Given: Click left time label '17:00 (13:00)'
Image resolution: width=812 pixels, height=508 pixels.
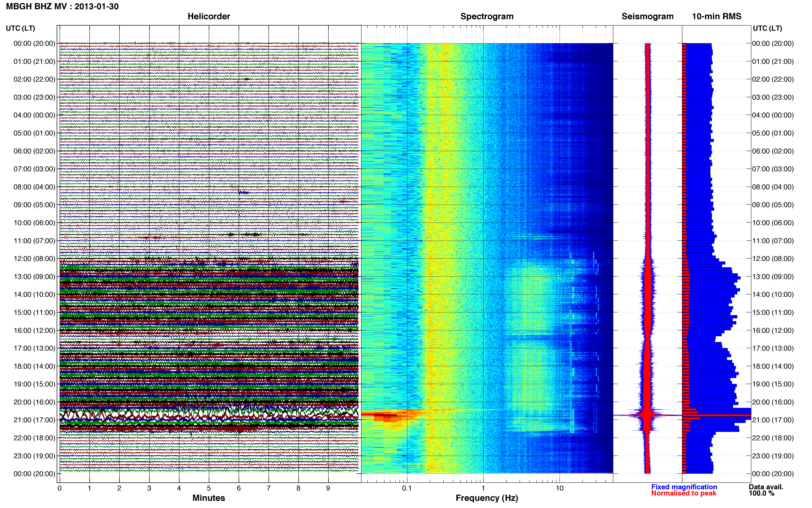Looking at the screenshot, I should pos(34,348).
